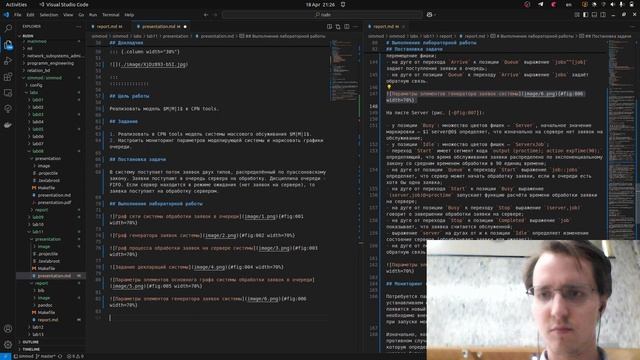Screen dimensions: 640x360
Task: Go back with the navigation arrow
Action: [x=206, y=15]
